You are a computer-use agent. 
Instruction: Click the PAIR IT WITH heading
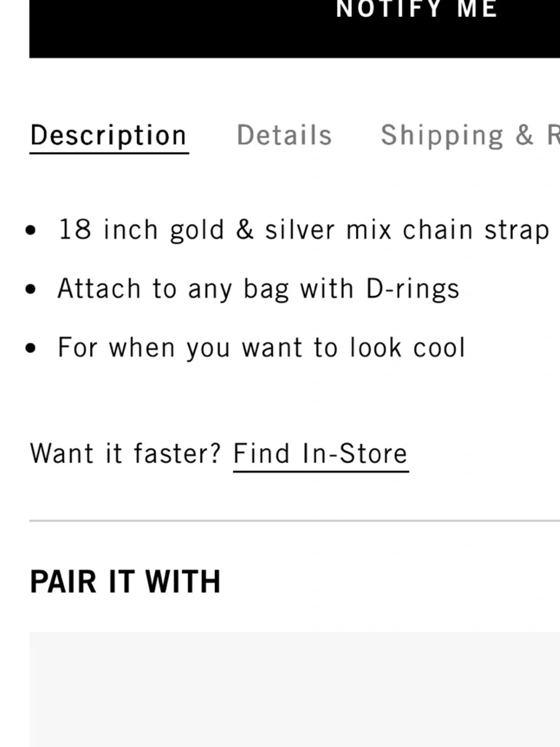(x=125, y=582)
